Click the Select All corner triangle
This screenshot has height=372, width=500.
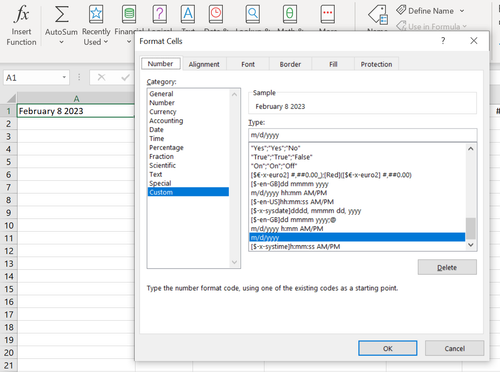[x=11, y=98]
